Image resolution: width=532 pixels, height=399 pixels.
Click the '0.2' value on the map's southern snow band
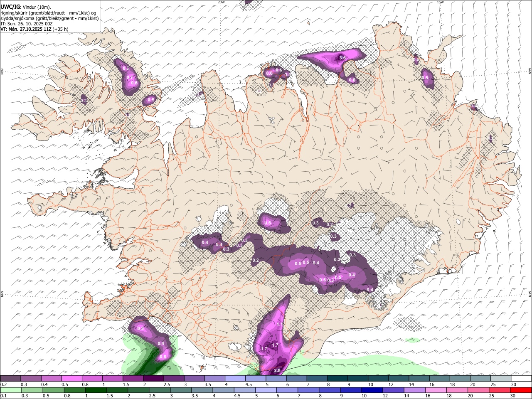click(x=256, y=261)
